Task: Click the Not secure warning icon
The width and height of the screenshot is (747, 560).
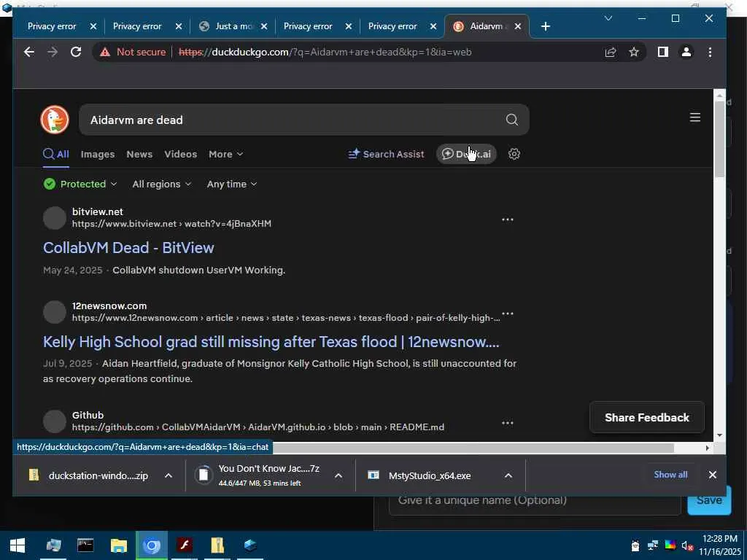Action: pyautogui.click(x=105, y=52)
